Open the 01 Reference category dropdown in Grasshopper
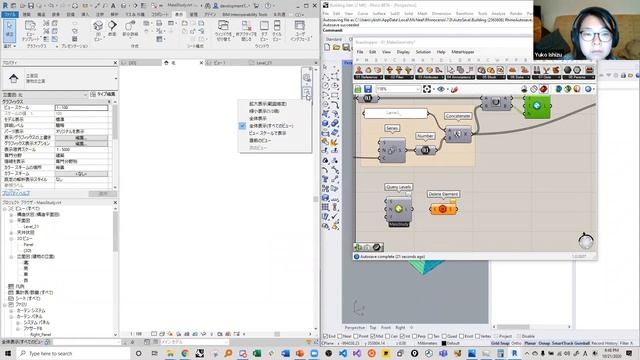640x360 pixels. click(369, 77)
